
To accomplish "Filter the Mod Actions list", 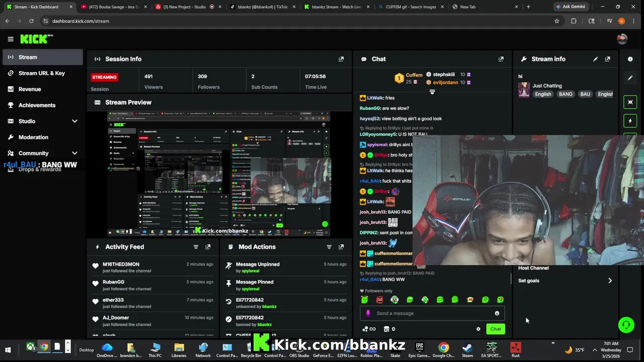I will pyautogui.click(x=329, y=247).
